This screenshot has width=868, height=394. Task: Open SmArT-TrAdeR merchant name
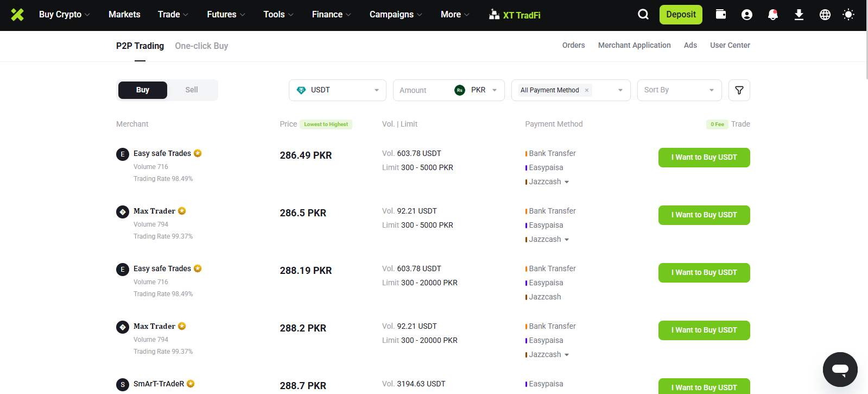tap(159, 384)
